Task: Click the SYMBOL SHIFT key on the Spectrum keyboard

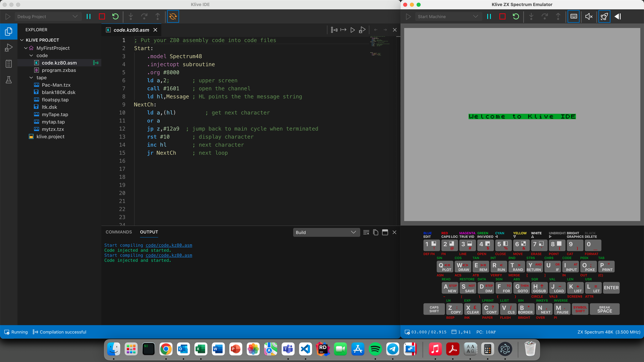Action: coord(580,309)
